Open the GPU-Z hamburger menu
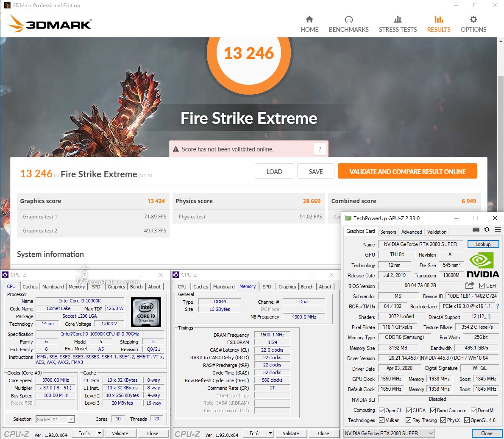This screenshot has width=504, height=439. pos(498,229)
